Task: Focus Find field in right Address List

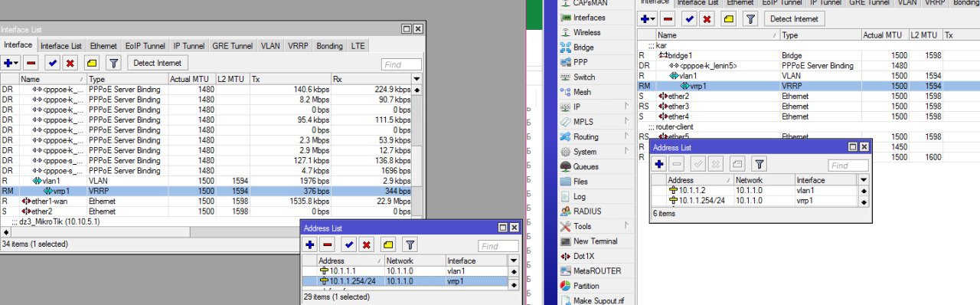Action: click(x=848, y=165)
